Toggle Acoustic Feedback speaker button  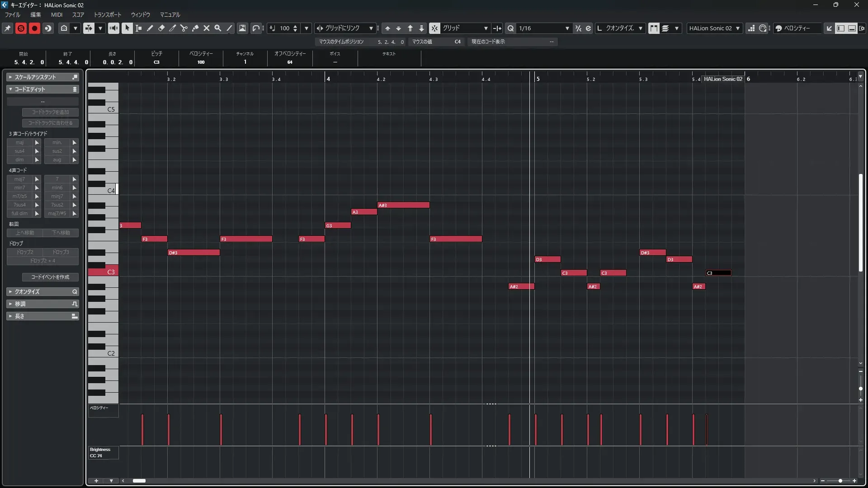[x=113, y=28]
